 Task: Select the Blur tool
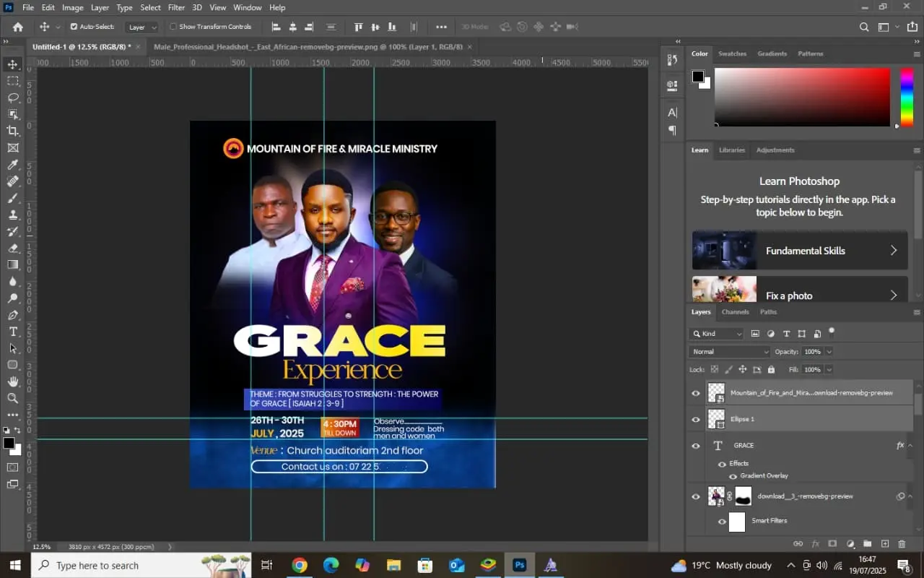point(13,282)
